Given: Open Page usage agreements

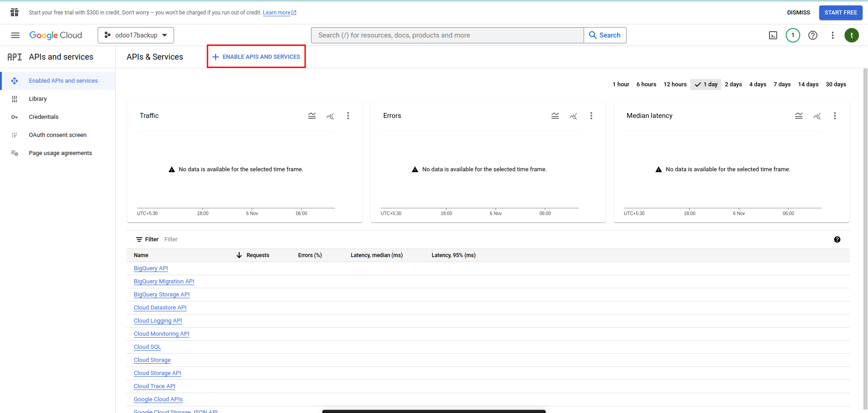Looking at the screenshot, I should tap(58, 153).
